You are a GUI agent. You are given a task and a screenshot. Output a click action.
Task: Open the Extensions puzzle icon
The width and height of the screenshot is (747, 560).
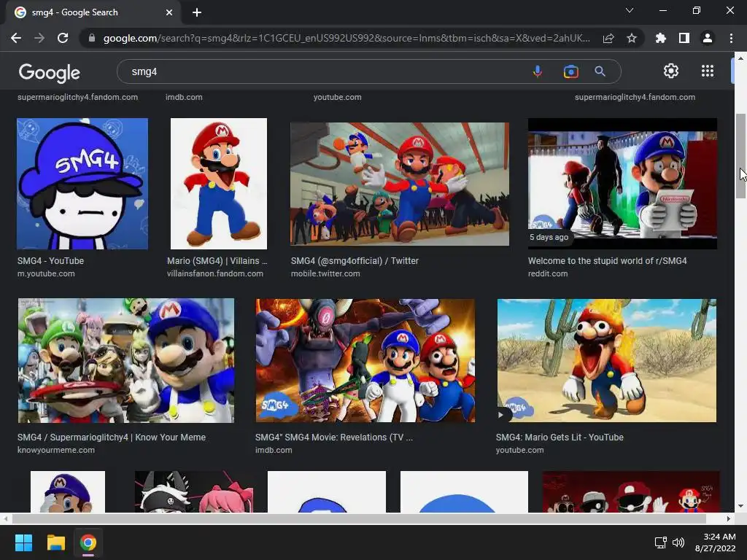tap(661, 38)
